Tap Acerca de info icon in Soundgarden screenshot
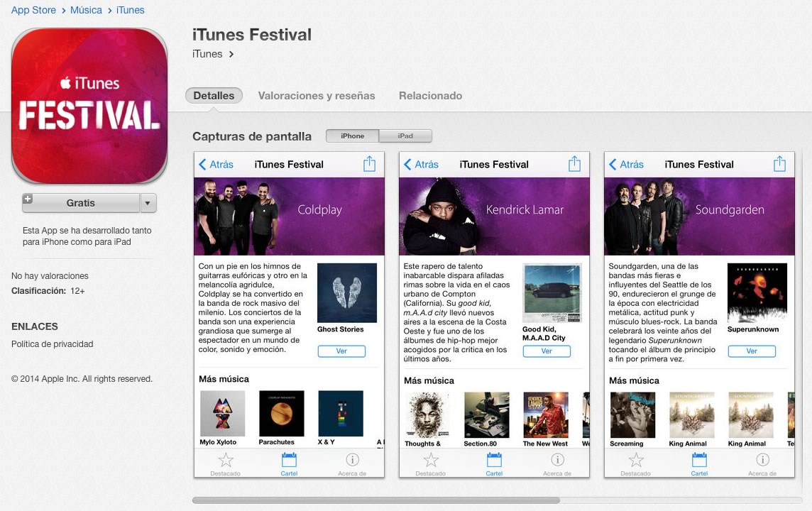This screenshot has width=812, height=511. [x=762, y=460]
